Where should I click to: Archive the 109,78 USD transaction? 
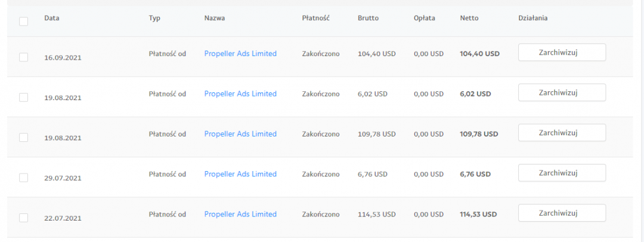pyautogui.click(x=562, y=132)
